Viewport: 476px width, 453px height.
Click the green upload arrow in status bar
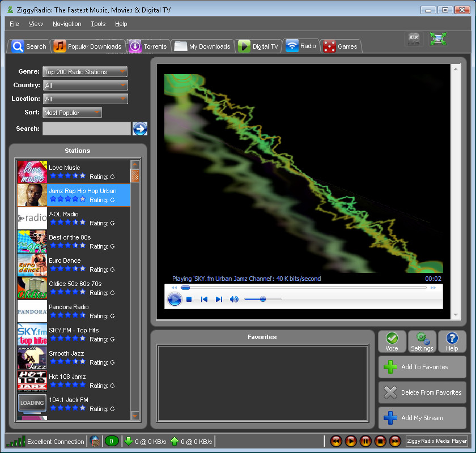(175, 441)
